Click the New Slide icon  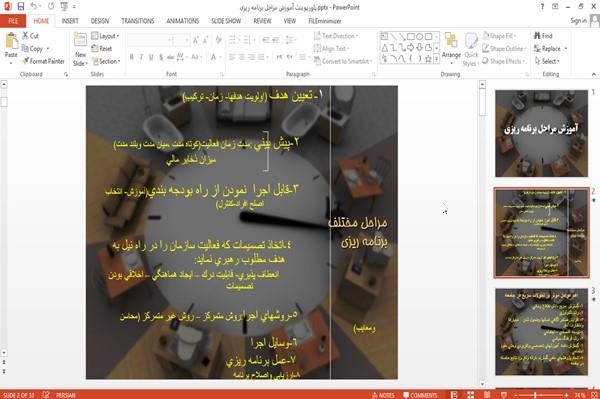80,41
